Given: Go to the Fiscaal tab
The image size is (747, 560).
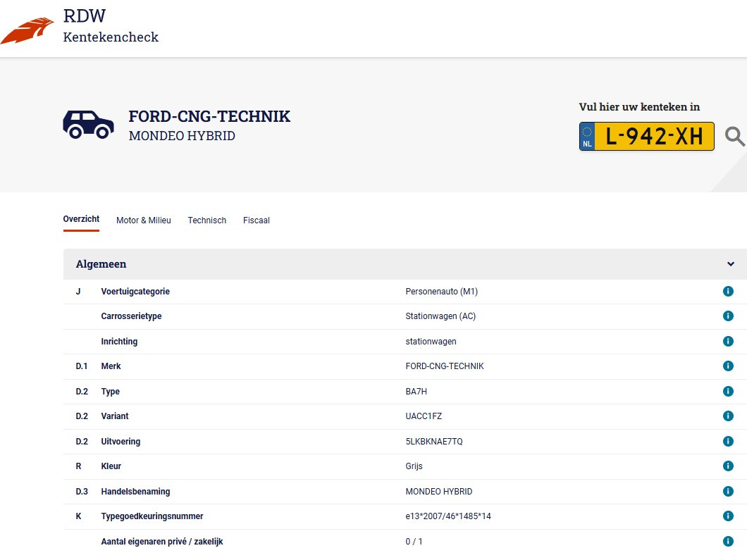Looking at the screenshot, I should 257,220.
